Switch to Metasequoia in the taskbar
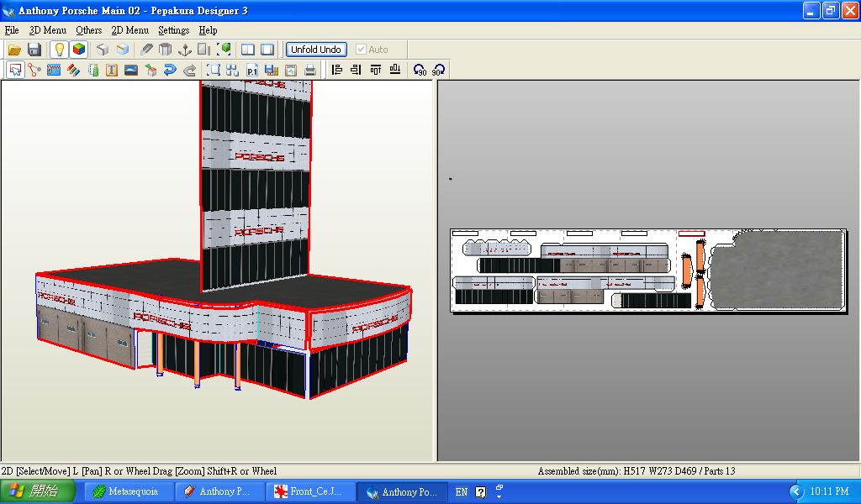This screenshot has width=861, height=504. 129,491
